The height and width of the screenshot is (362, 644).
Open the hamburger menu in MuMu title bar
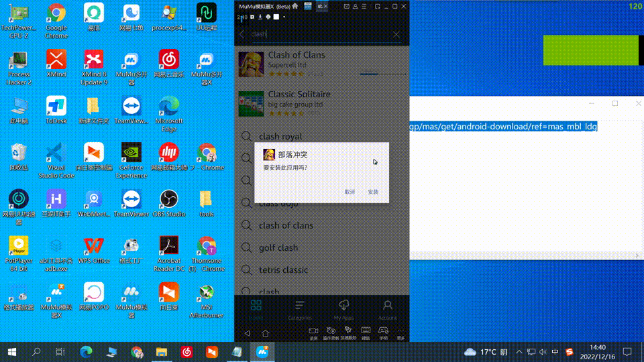(364, 6)
